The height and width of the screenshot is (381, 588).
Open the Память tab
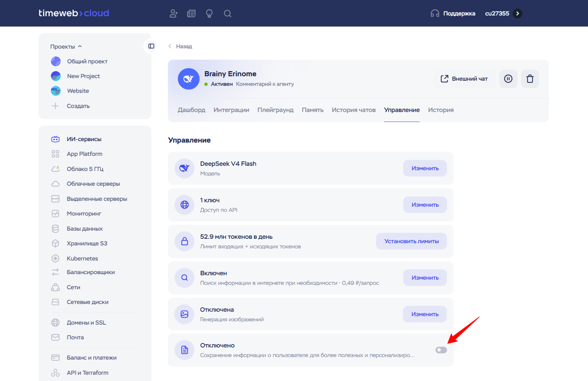click(313, 110)
